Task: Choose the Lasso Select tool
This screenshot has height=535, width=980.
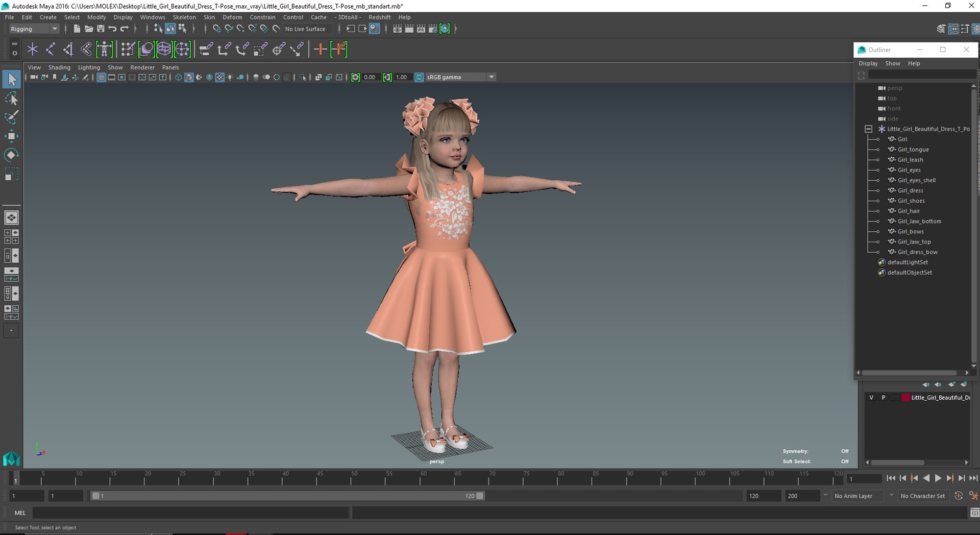Action: [11, 99]
